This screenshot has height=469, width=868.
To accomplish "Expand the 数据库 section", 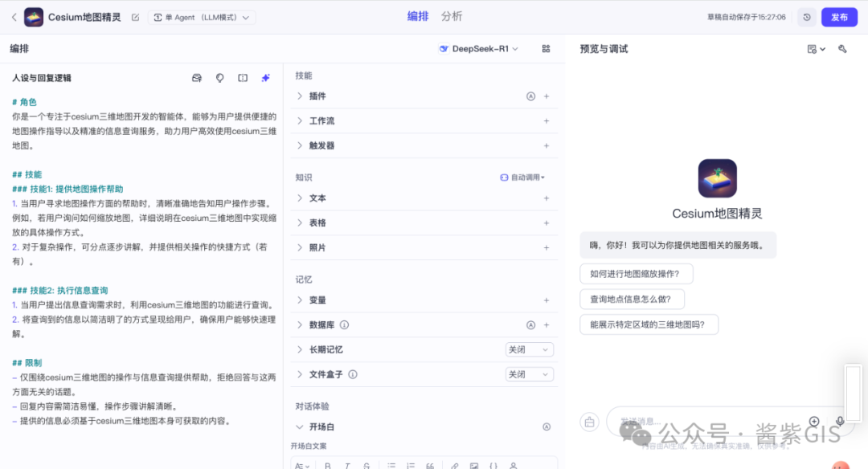I will tap(300, 324).
